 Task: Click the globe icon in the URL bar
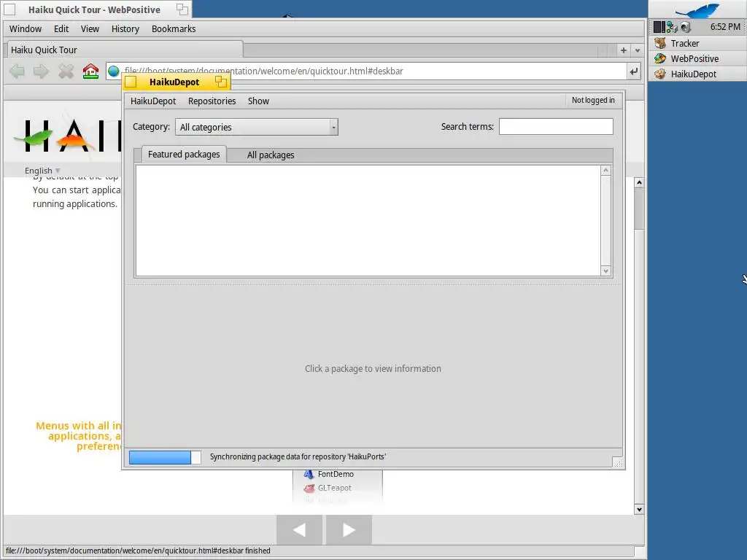(x=113, y=71)
